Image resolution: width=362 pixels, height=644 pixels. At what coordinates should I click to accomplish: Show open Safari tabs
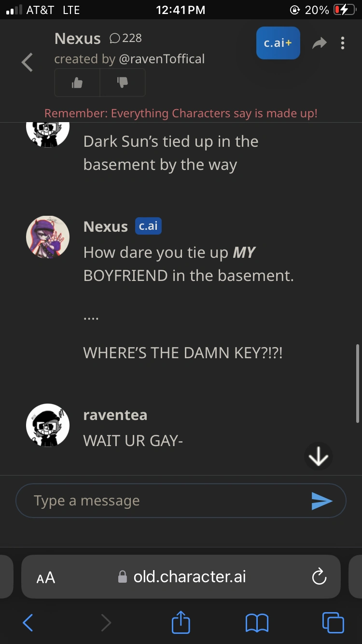[x=333, y=623]
